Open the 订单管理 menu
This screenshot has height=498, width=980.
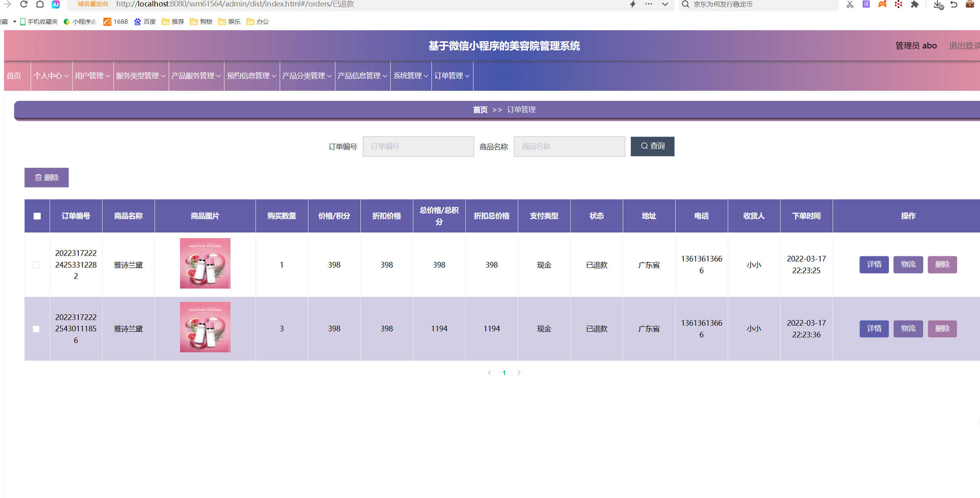(452, 76)
